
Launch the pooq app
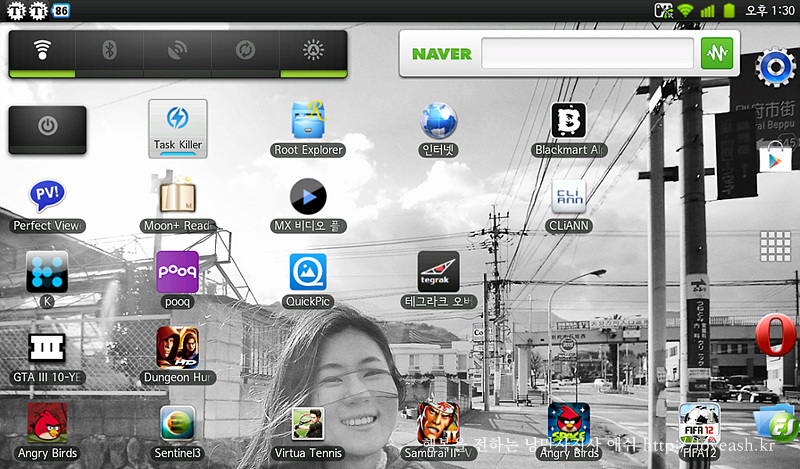(178, 279)
